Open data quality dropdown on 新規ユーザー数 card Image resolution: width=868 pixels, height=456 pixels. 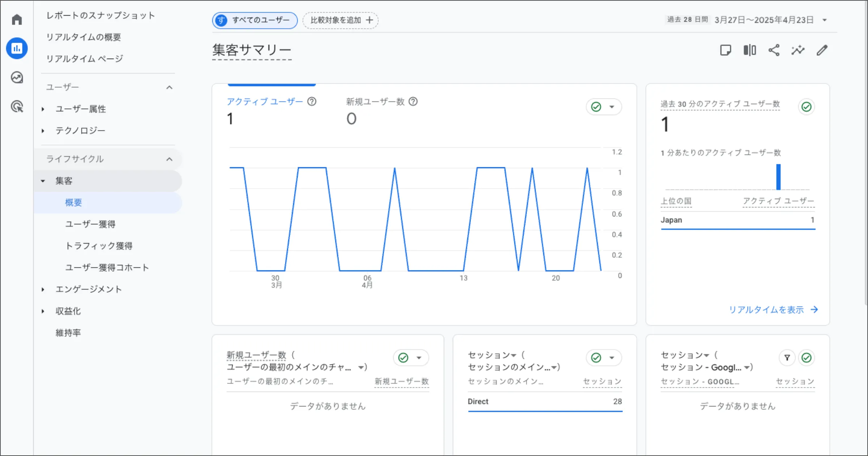click(x=411, y=358)
